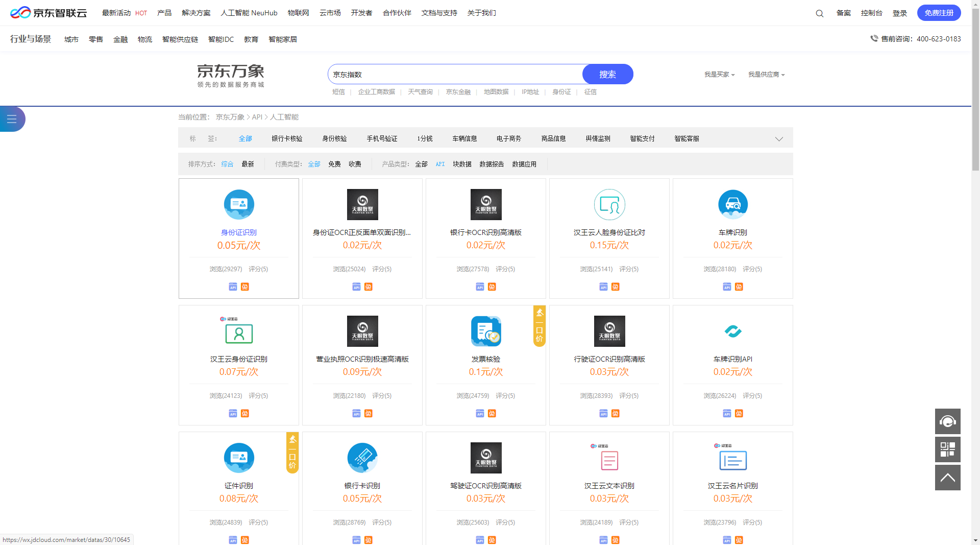Open the 解决方案 menu
The width and height of the screenshot is (980, 545).
coord(196,13)
